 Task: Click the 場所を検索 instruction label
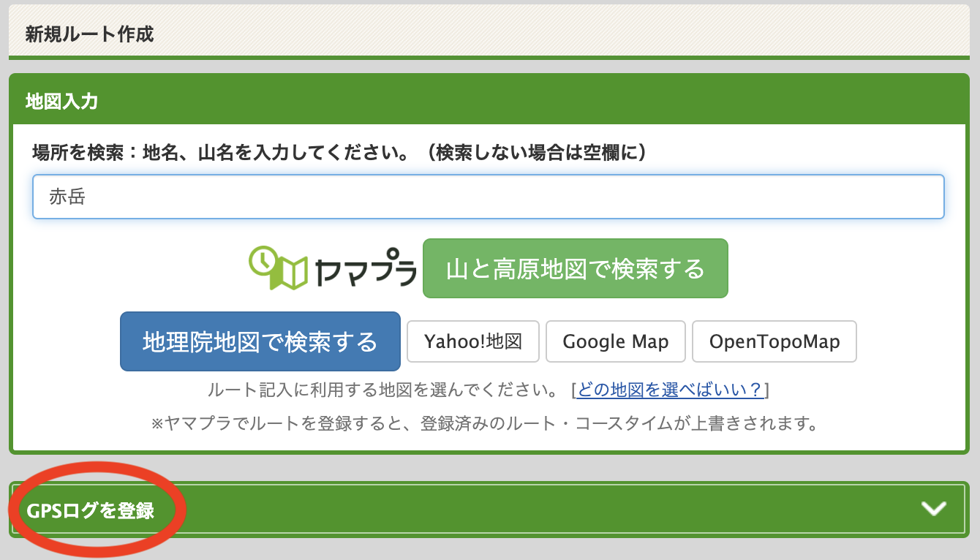(x=340, y=153)
